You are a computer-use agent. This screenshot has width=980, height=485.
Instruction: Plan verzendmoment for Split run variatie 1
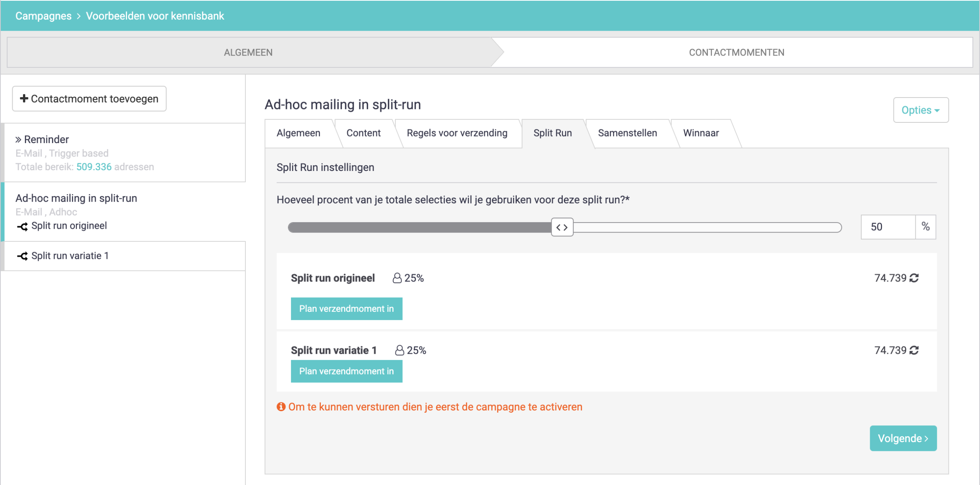(x=346, y=371)
